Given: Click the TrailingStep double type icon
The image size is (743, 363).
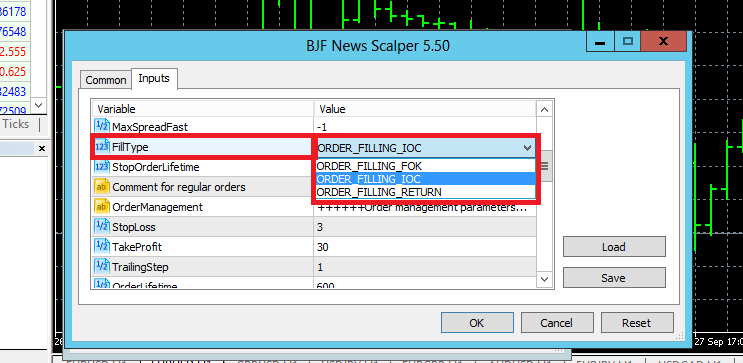Looking at the screenshot, I should pos(102,267).
